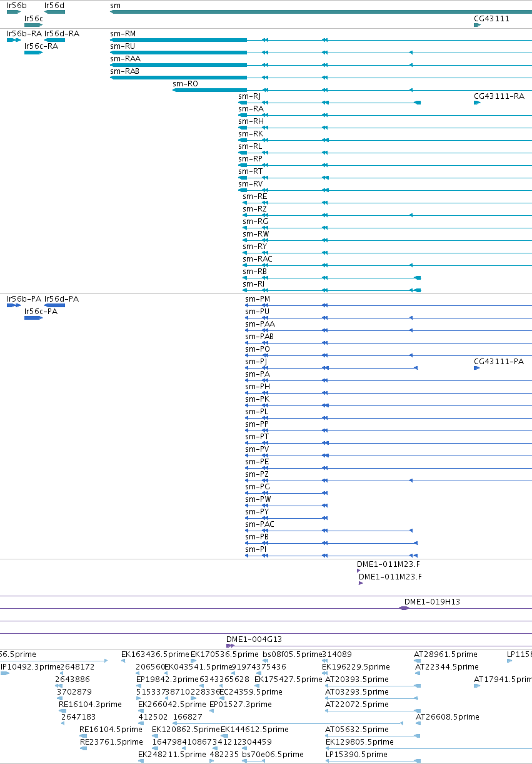
Task: Select protein sm-PO
Action: pos(258,349)
